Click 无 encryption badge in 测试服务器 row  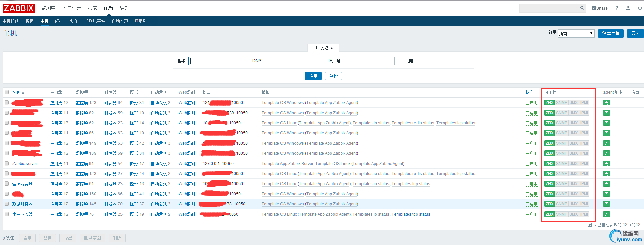606,204
